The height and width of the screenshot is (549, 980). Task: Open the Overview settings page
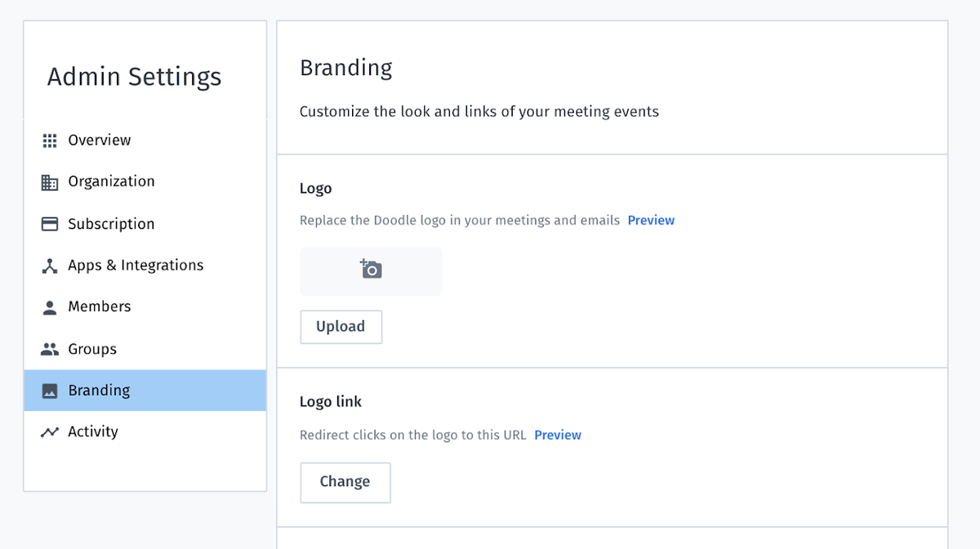(100, 141)
